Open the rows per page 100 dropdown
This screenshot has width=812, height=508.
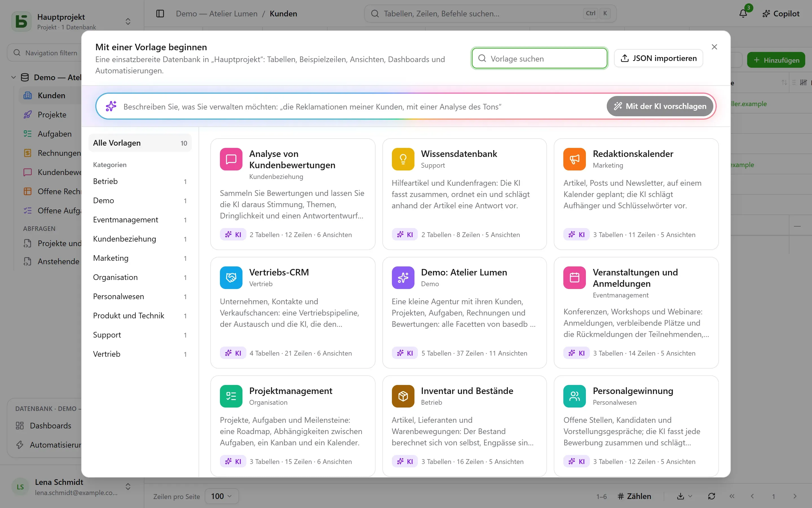(221, 496)
